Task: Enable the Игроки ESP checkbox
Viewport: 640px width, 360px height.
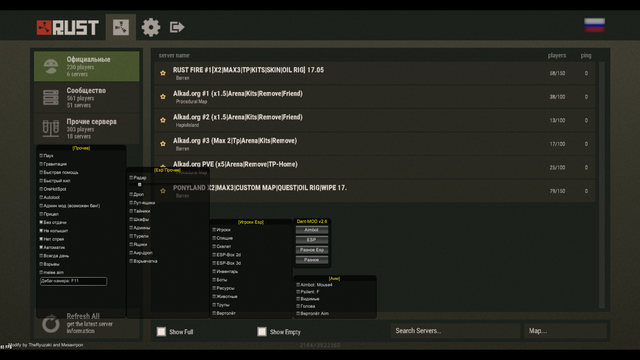Action: (x=214, y=230)
